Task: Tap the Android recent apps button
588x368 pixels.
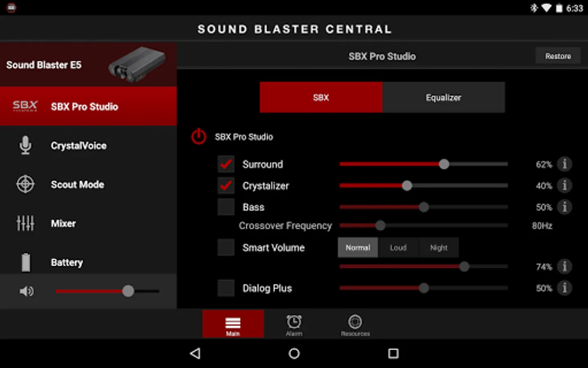Action: pyautogui.click(x=393, y=353)
